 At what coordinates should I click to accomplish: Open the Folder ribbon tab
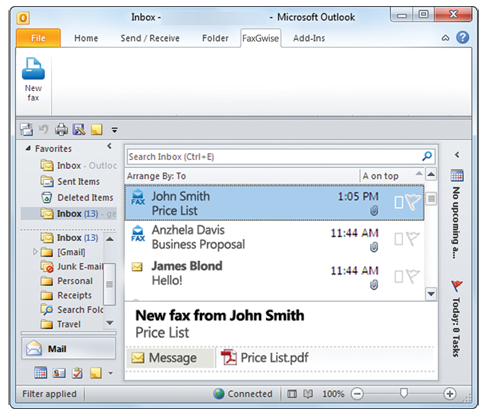(215, 38)
